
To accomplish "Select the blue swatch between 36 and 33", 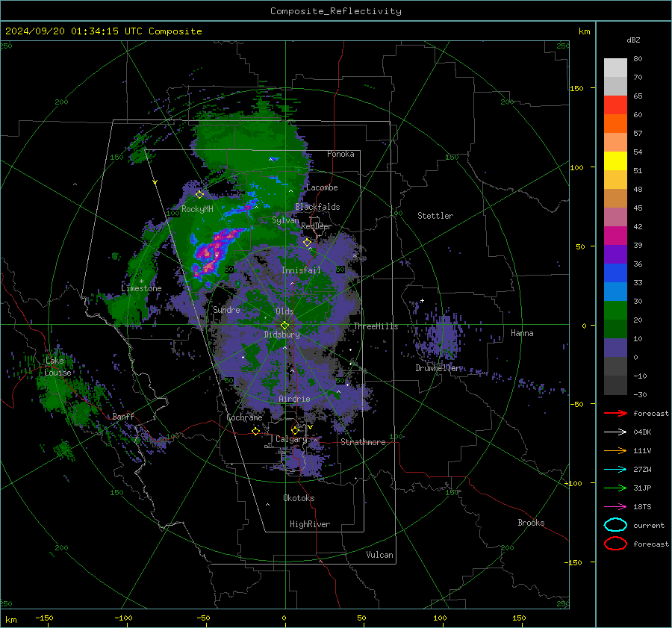I will (x=615, y=273).
